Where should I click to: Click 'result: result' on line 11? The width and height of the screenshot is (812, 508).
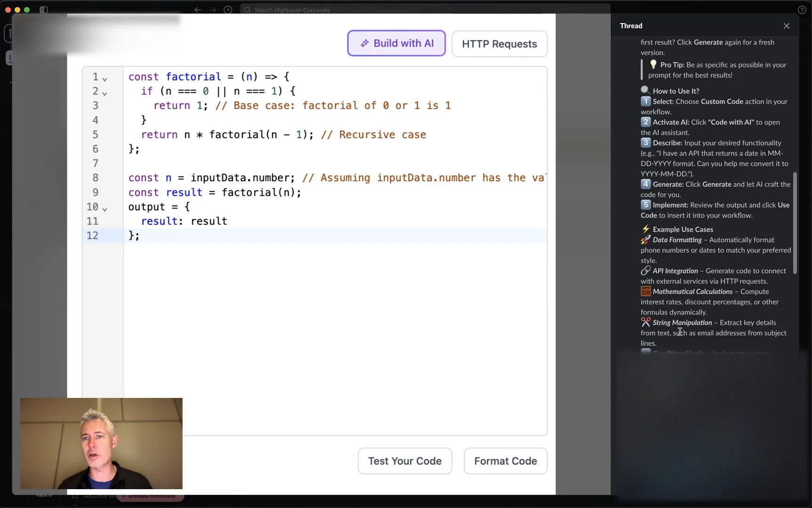click(x=184, y=221)
